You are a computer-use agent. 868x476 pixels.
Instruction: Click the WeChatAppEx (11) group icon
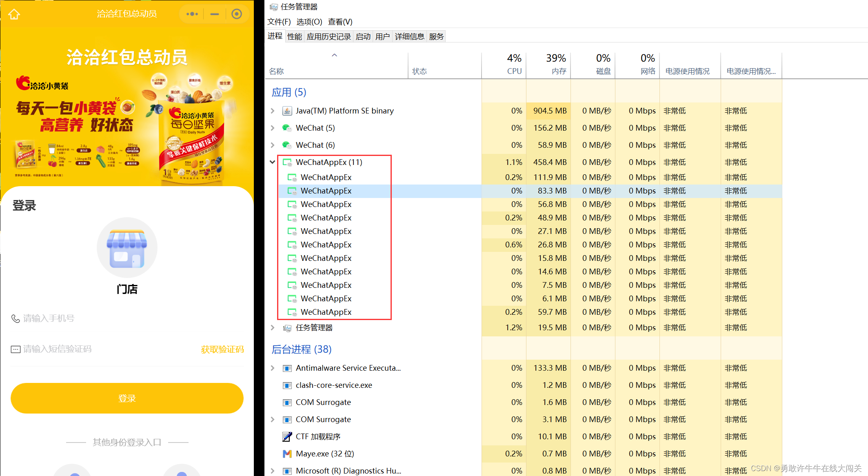[x=287, y=162]
